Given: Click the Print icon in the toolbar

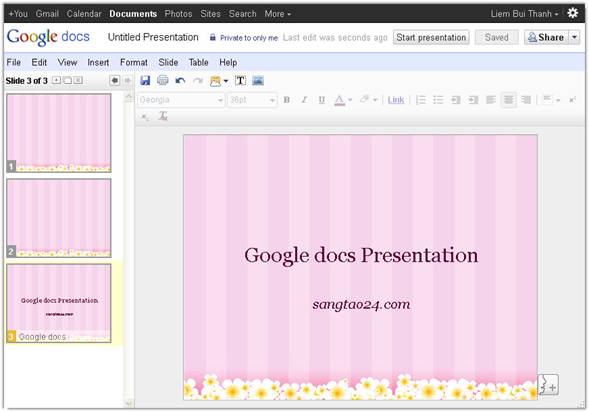Looking at the screenshot, I should [x=163, y=80].
